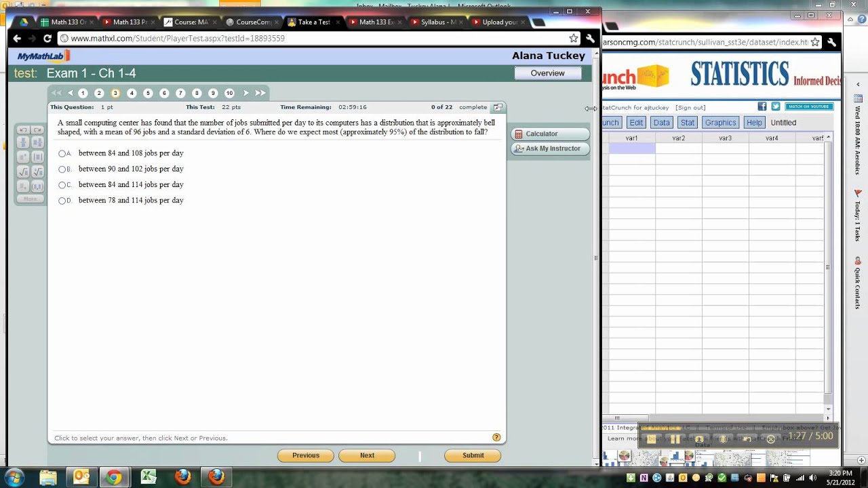Screen dimensions: 868x488
Task: Select the var3 column header in StatCrunch
Action: (x=725, y=138)
